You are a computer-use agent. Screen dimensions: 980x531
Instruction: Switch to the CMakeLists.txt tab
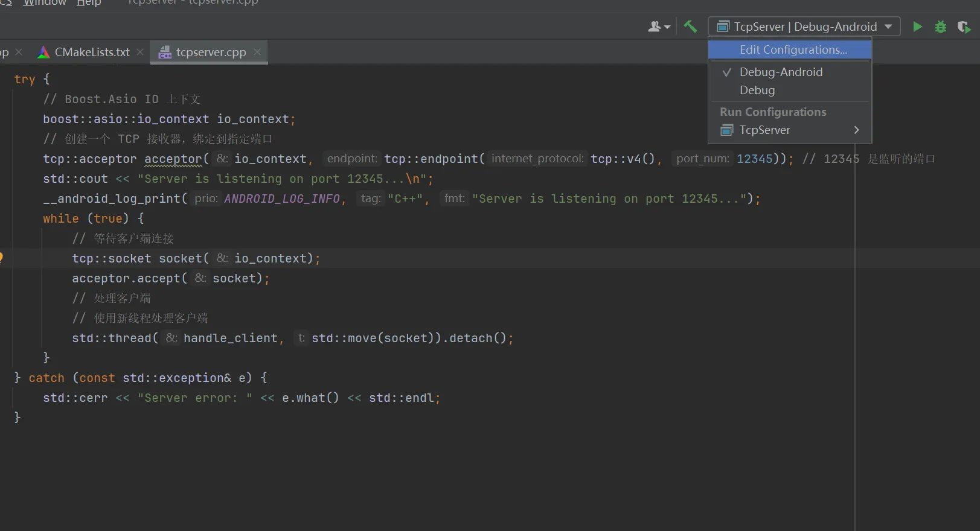(92, 52)
